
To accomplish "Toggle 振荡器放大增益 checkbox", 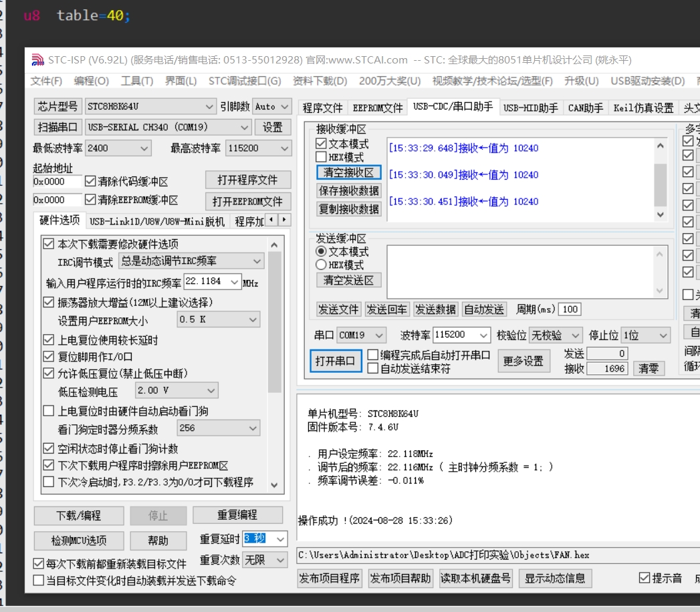I will [x=49, y=302].
